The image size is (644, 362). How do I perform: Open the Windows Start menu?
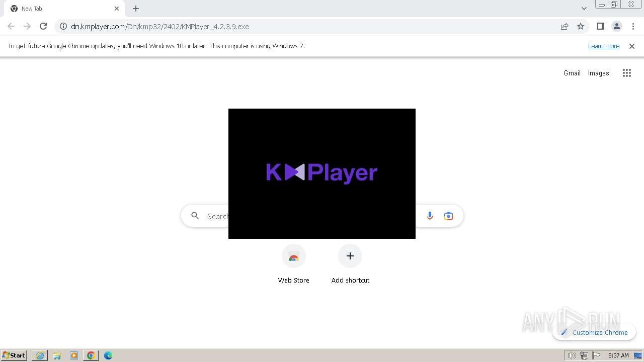click(14, 355)
